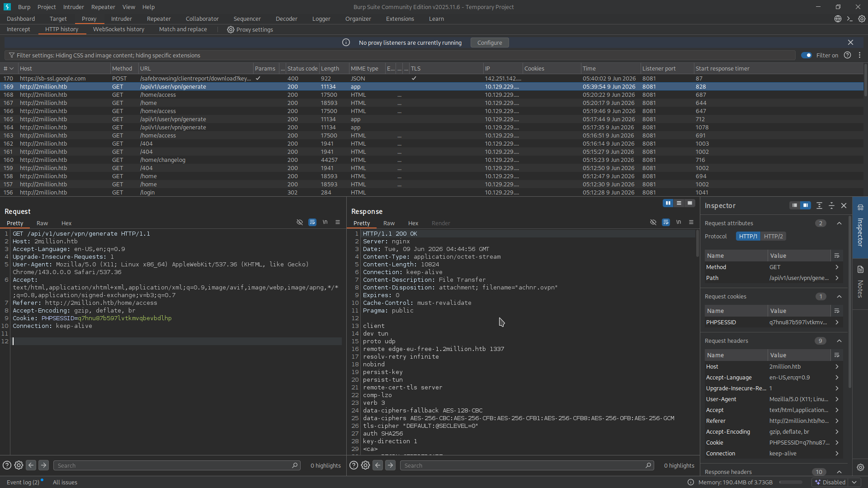Open the command palette terminal icon
868x488 pixels.
[x=849, y=19]
